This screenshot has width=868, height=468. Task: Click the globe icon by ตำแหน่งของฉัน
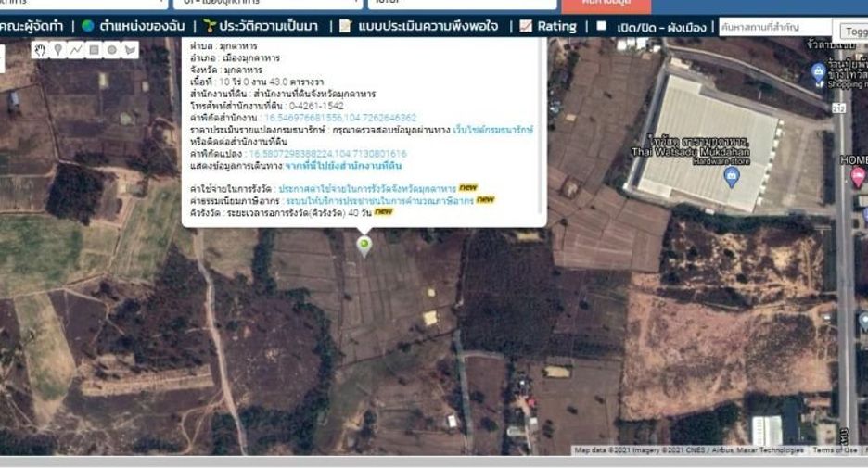click(88, 25)
